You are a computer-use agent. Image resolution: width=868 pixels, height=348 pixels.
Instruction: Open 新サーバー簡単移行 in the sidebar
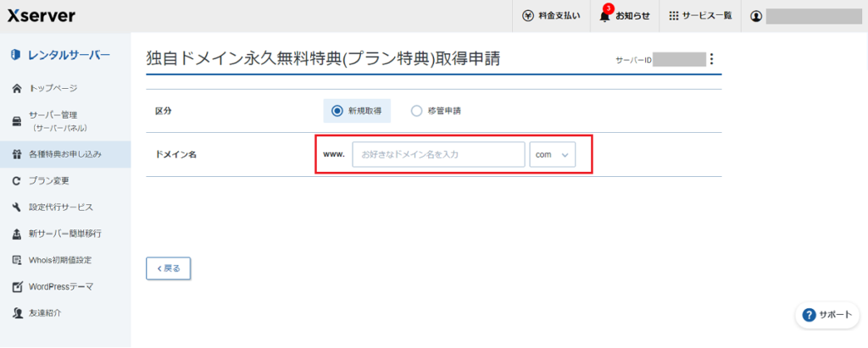[65, 234]
